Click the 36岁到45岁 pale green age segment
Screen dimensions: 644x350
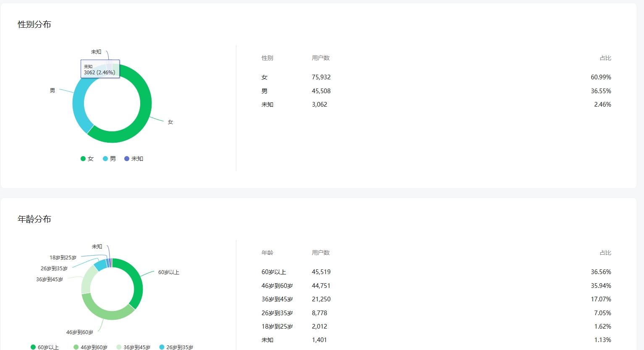(87, 280)
